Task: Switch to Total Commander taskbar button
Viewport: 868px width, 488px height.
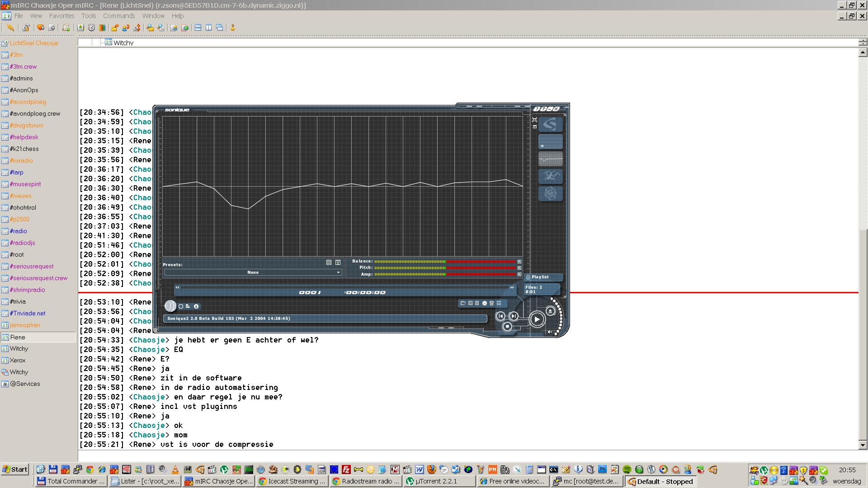Action: (71, 481)
